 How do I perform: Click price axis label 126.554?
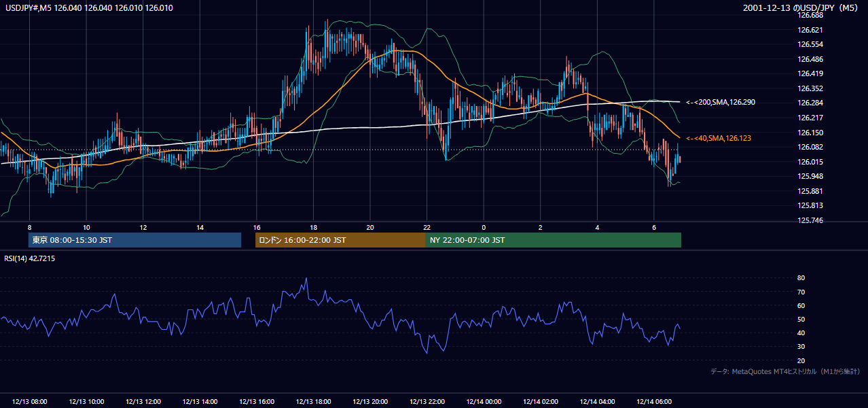coord(810,44)
